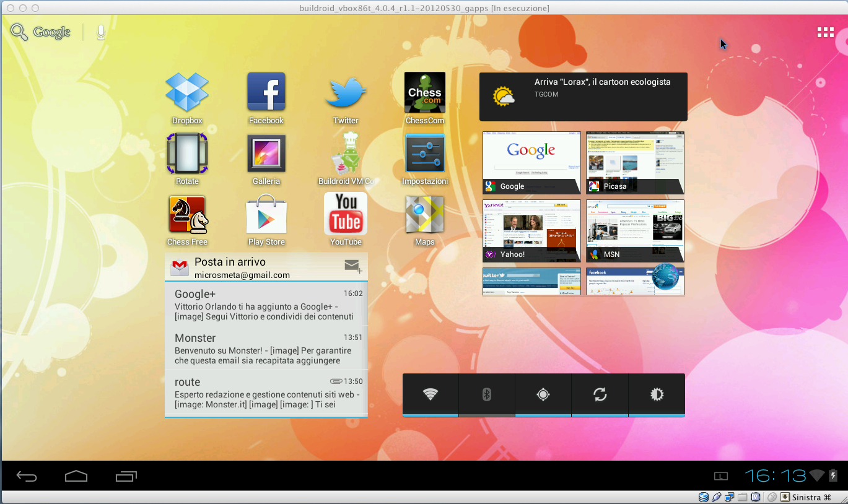Open the Maps app
Image resolution: width=848 pixels, height=504 pixels.
click(425, 214)
